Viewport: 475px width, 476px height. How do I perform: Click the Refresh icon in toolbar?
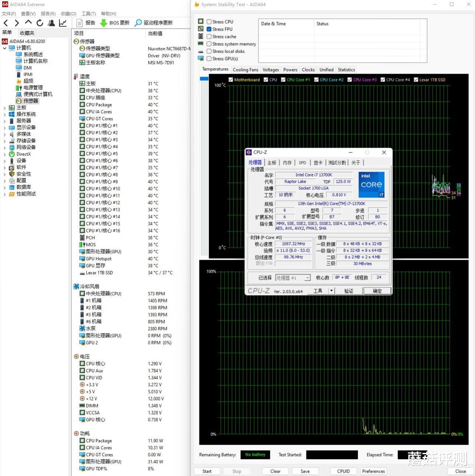(40, 23)
